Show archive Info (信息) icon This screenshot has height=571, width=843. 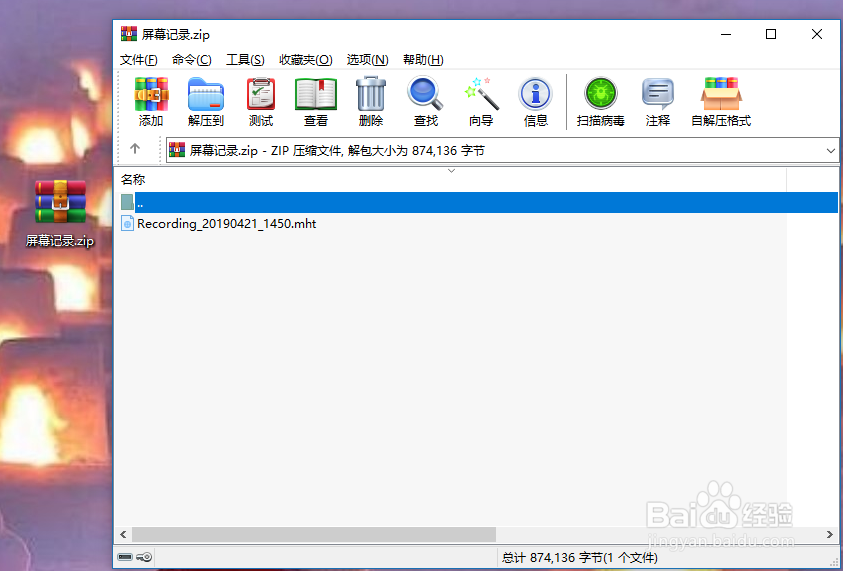pos(535,102)
